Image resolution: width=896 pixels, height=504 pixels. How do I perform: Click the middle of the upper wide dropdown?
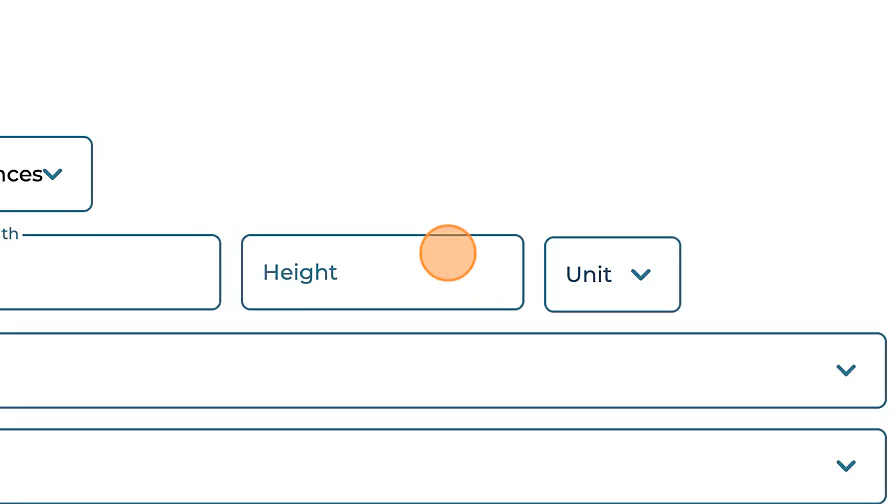[440, 371]
